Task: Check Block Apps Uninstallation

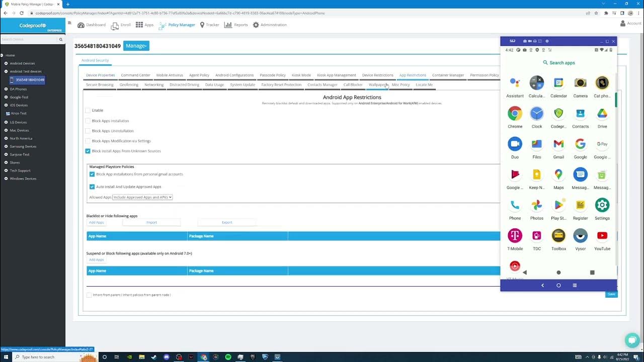Action: coord(88,131)
